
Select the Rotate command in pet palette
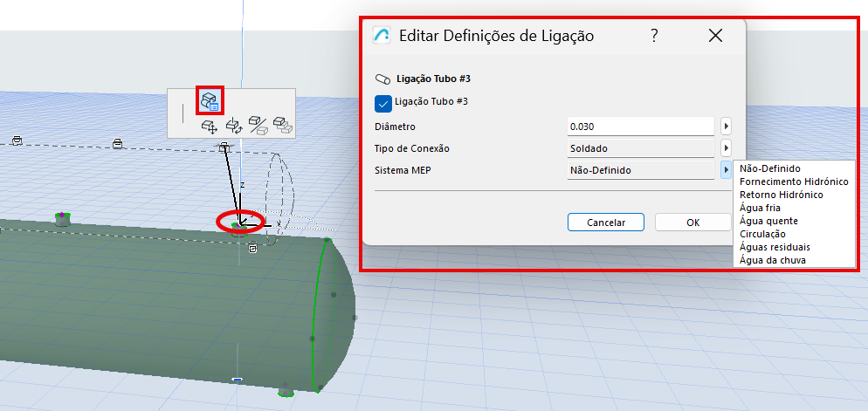pos(234,127)
